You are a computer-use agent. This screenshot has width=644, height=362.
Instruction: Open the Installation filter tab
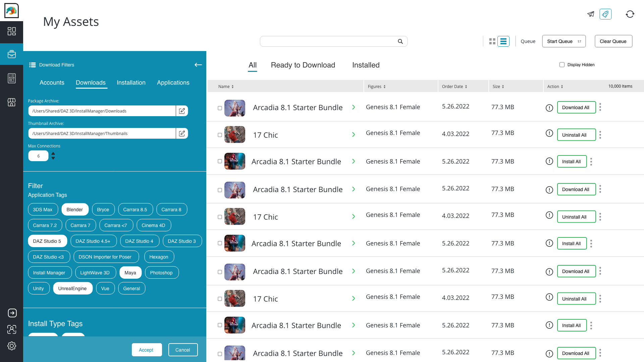131,83
